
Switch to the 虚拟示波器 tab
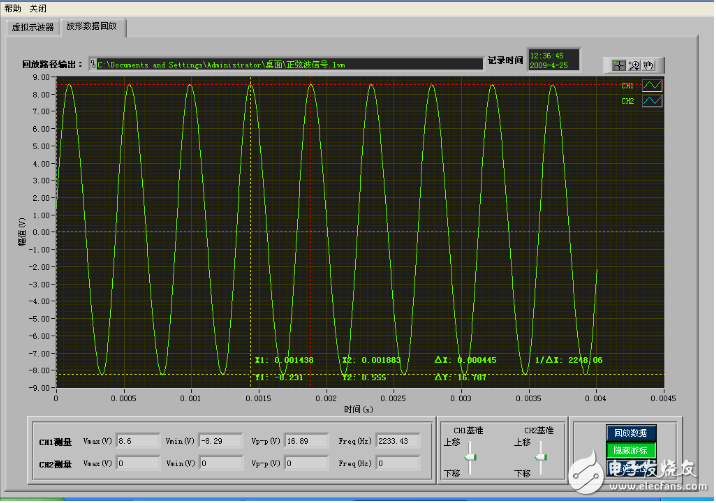pyautogui.click(x=33, y=27)
